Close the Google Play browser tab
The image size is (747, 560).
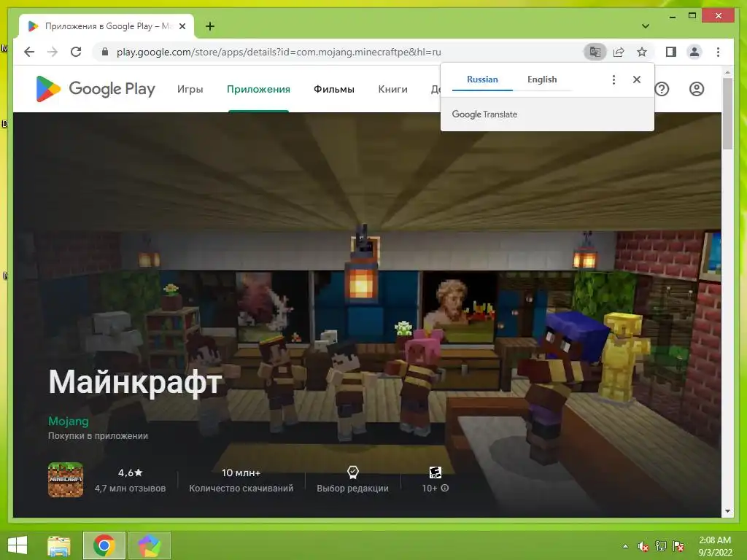coord(182,26)
